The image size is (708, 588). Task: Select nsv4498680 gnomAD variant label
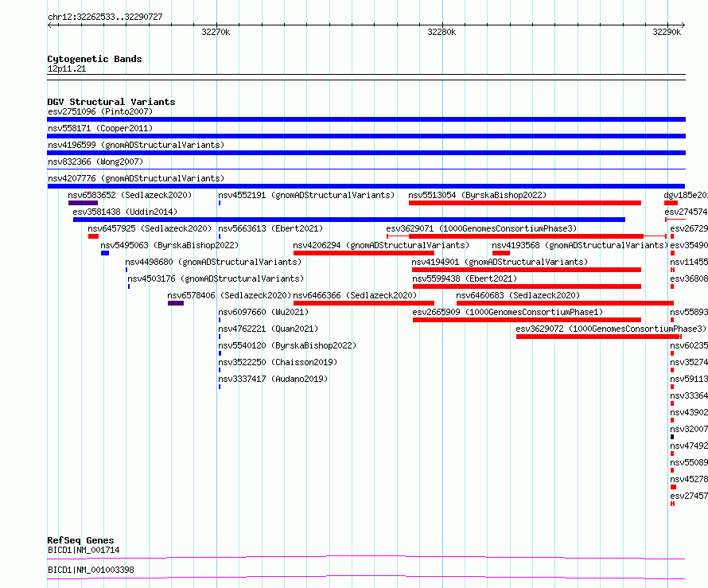coord(213,262)
